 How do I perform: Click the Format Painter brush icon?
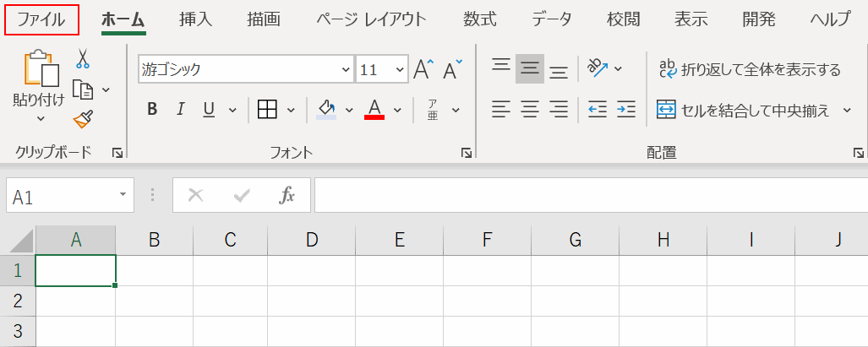click(x=82, y=121)
